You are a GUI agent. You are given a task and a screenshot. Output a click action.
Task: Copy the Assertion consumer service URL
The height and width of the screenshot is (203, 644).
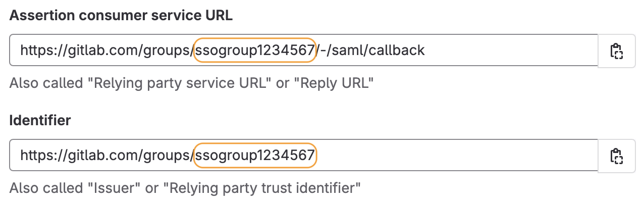click(616, 51)
